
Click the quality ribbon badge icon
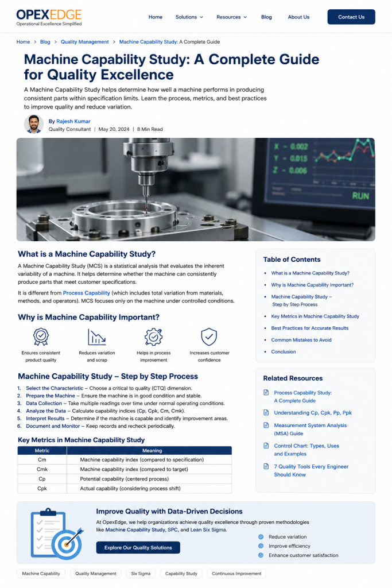(41, 336)
